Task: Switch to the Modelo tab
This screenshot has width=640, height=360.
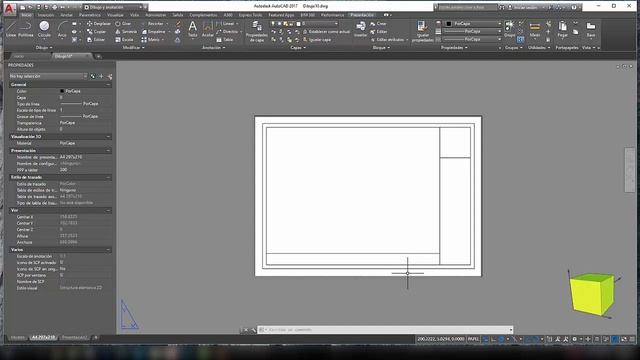Action: [18, 338]
